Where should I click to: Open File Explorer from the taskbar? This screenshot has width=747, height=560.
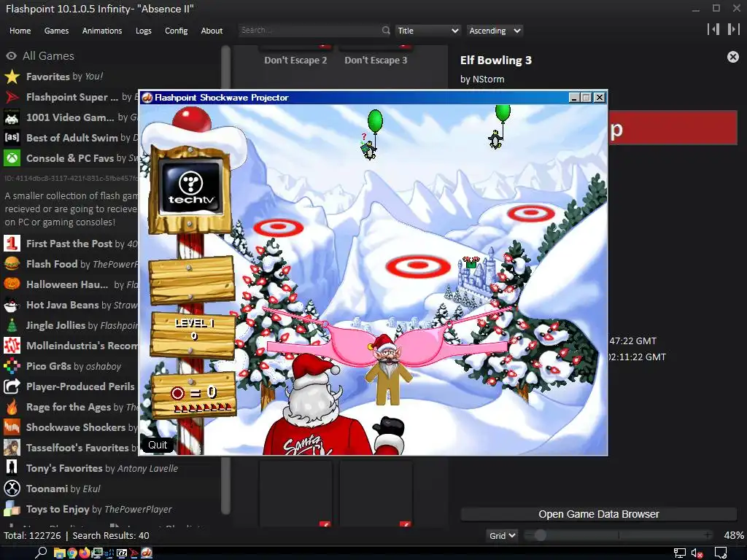pyautogui.click(x=60, y=553)
